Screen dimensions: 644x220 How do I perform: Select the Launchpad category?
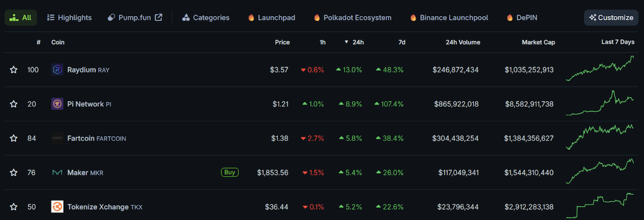tap(272, 18)
